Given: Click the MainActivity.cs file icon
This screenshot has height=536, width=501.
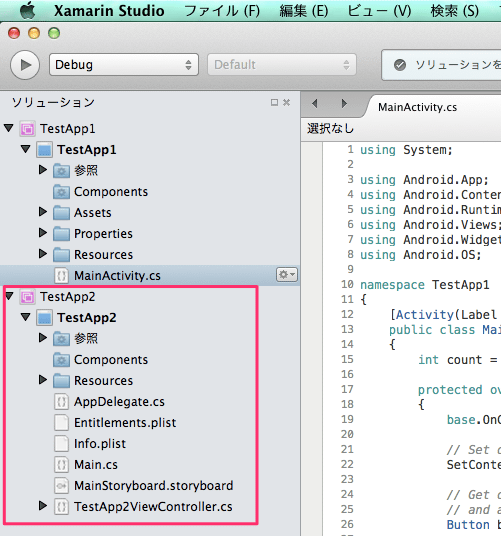Looking at the screenshot, I should point(62,276).
